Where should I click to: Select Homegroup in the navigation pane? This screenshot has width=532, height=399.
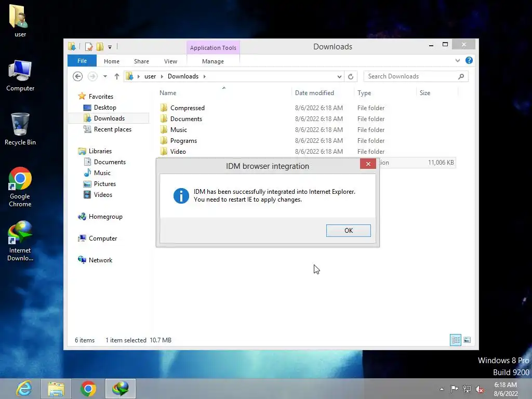[x=105, y=217]
